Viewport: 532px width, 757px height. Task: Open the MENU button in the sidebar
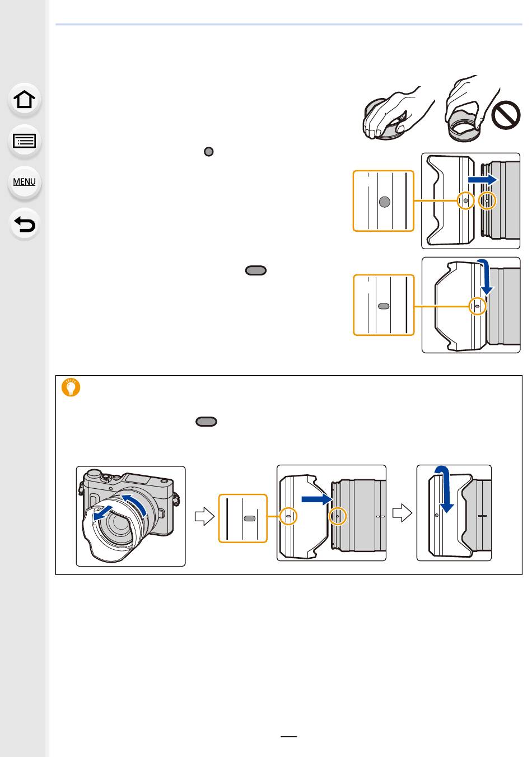[x=25, y=182]
